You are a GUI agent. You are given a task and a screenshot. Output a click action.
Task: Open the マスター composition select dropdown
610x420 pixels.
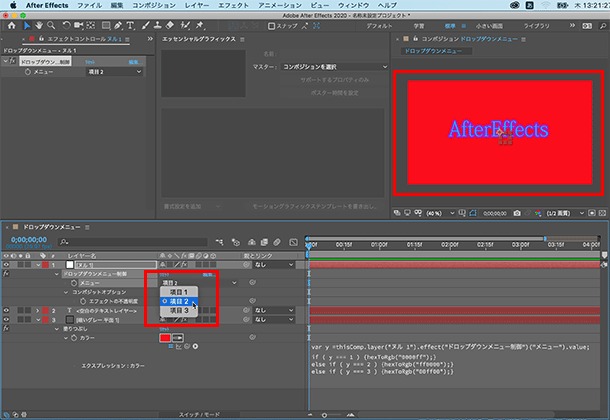(334, 67)
